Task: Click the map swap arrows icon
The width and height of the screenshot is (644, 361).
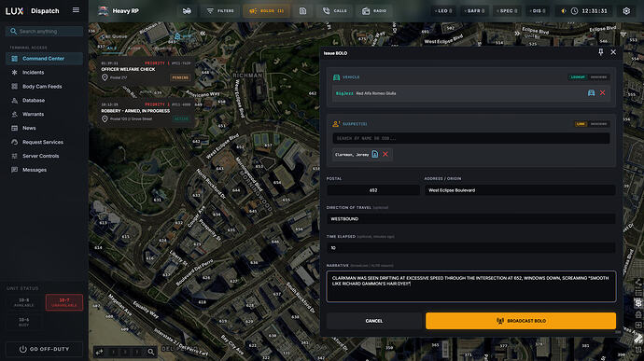Action: [x=100, y=352]
